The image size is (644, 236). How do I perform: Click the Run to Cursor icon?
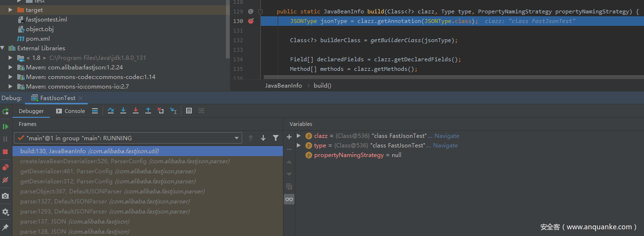[173, 111]
